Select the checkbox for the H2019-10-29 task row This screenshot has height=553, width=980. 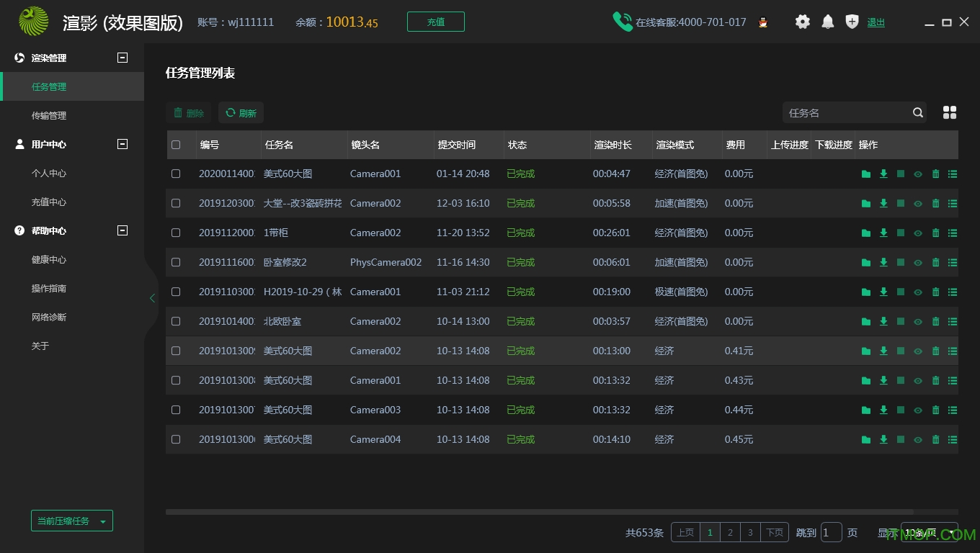pyautogui.click(x=176, y=292)
